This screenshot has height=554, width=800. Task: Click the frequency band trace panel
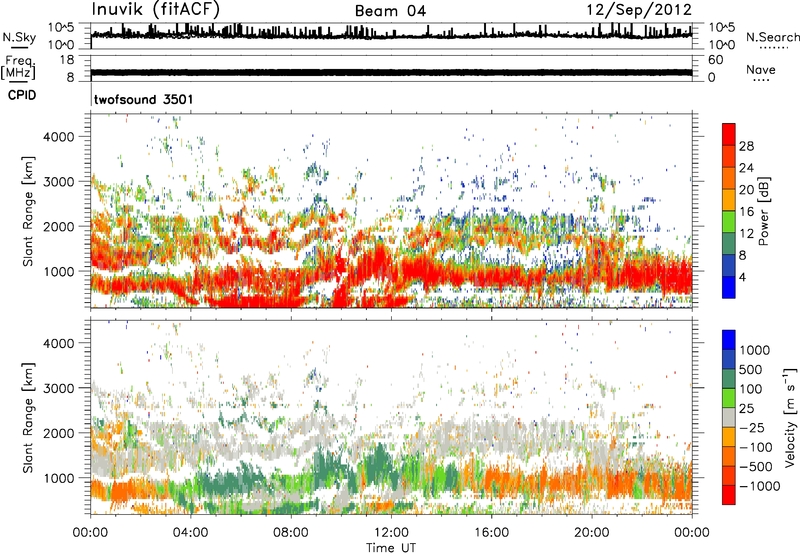(x=391, y=68)
